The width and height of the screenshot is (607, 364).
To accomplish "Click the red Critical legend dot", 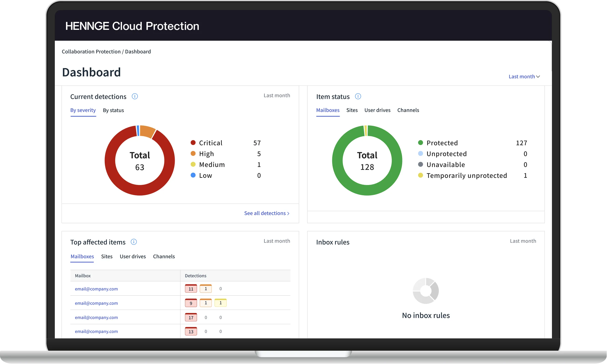I will coord(193,143).
